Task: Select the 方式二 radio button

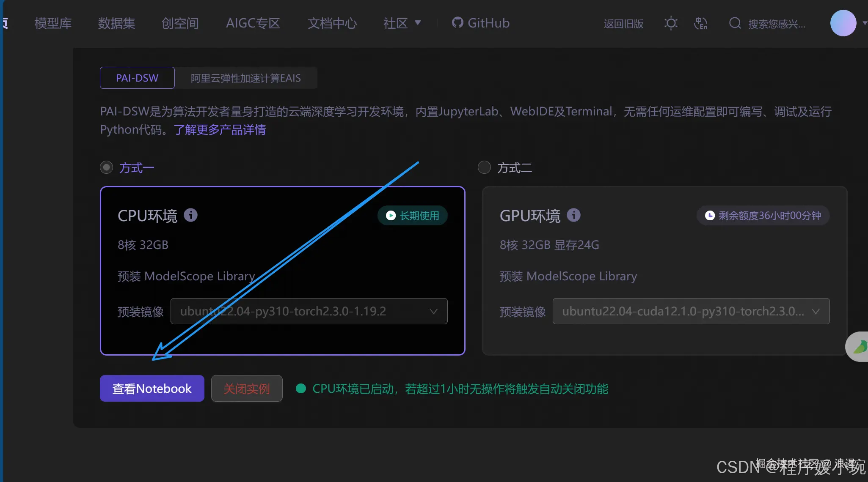Action: [484, 167]
